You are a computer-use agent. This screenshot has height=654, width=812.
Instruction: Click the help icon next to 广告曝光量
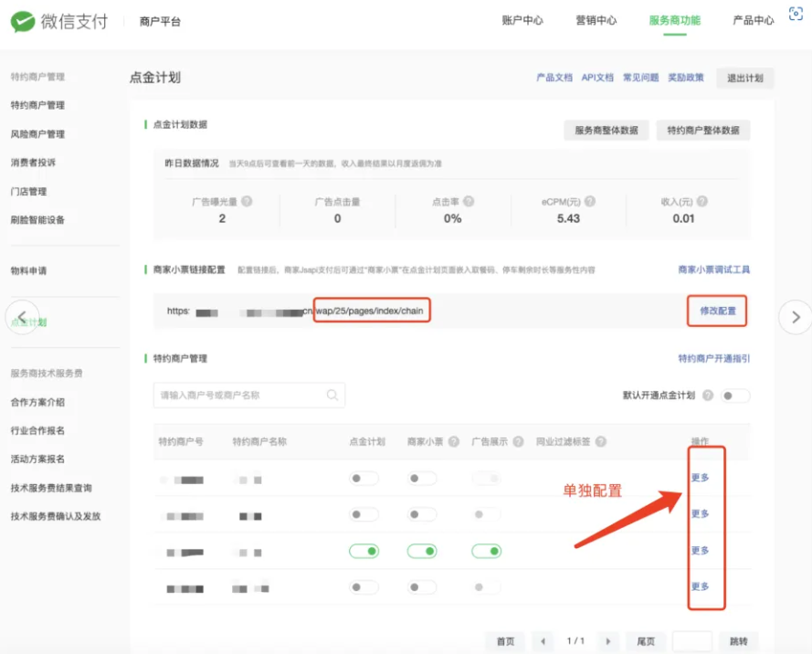tap(247, 202)
